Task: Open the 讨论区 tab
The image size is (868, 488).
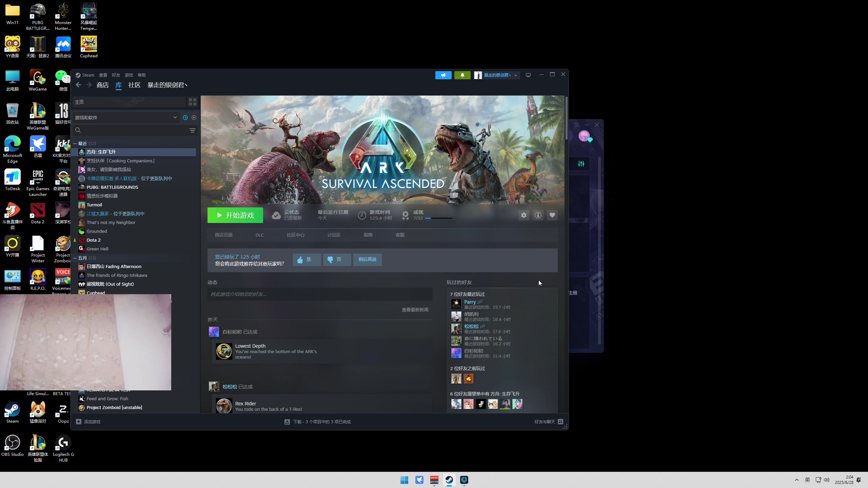Action: [x=334, y=235]
